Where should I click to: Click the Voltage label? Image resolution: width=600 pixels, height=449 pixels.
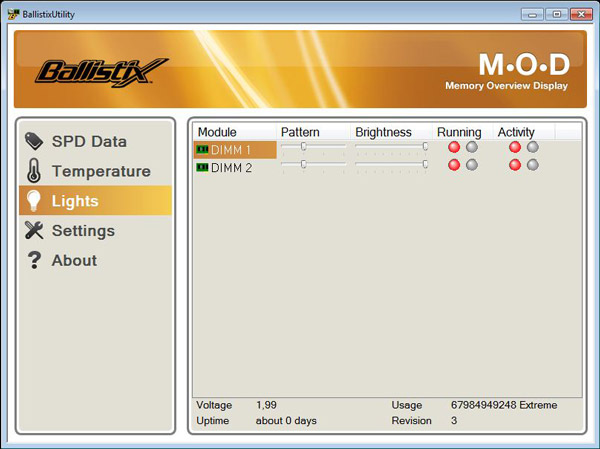coord(214,405)
